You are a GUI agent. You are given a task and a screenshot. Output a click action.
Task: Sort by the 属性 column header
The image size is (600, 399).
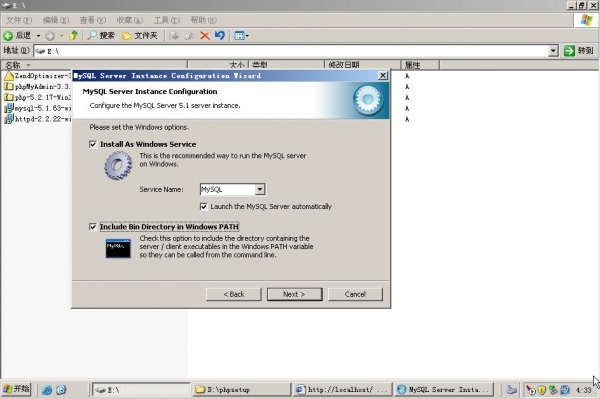[x=420, y=65]
